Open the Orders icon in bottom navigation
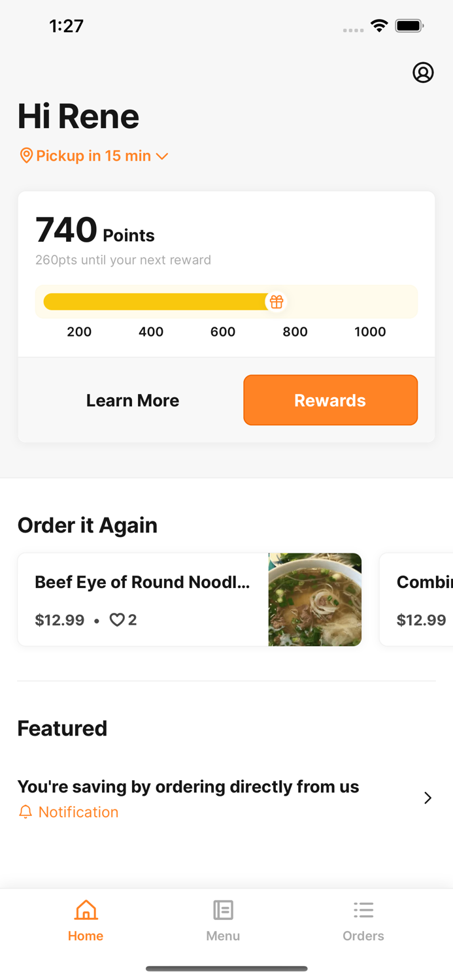The height and width of the screenshot is (980, 453). point(363,909)
